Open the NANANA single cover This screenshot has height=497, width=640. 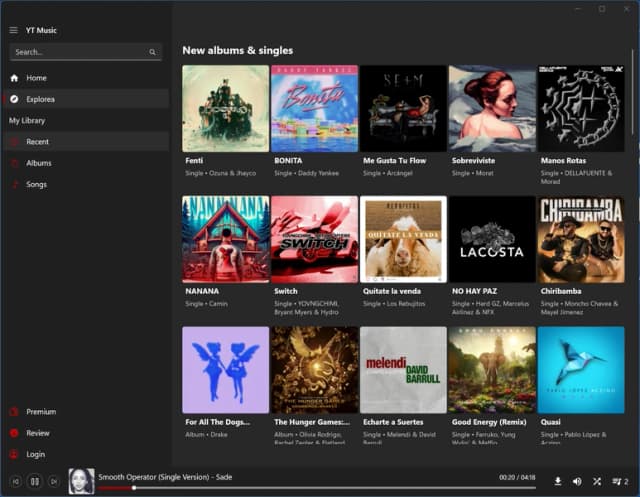pos(226,239)
